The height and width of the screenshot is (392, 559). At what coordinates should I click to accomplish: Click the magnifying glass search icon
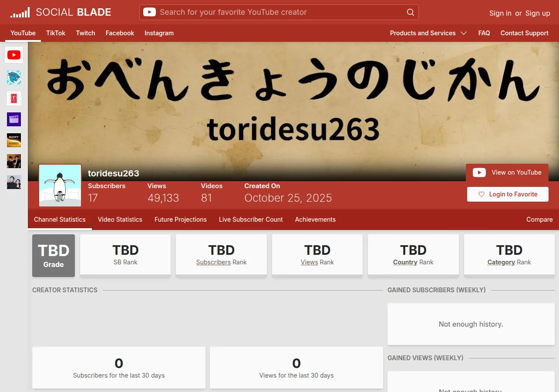point(410,12)
